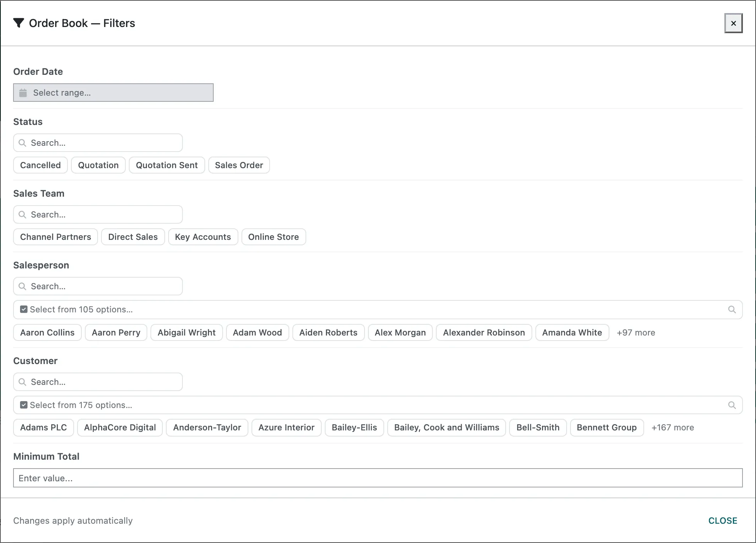The image size is (756, 543).
Task: Choose salesperson Alexander Robinson
Action: click(484, 332)
